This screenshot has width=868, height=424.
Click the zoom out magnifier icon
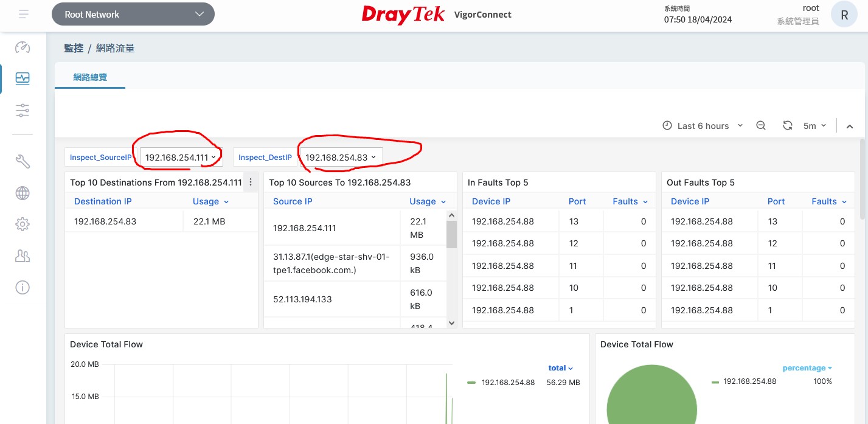(760, 125)
